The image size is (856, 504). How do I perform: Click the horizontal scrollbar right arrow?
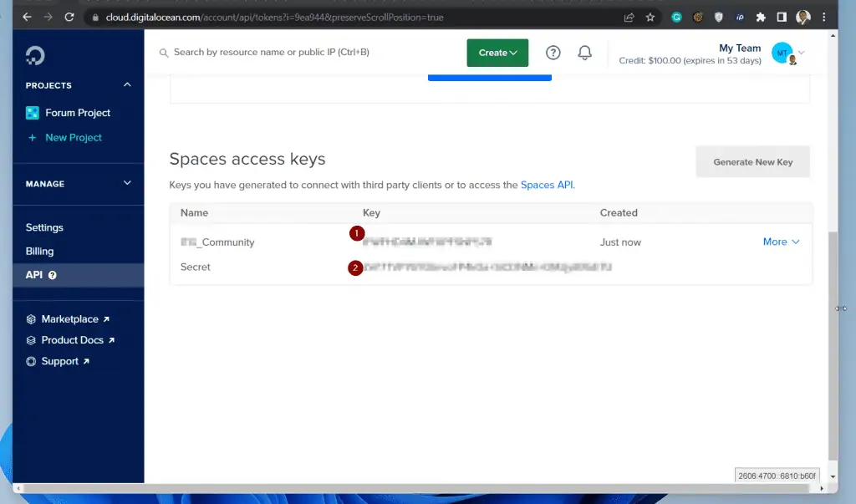tap(822, 489)
